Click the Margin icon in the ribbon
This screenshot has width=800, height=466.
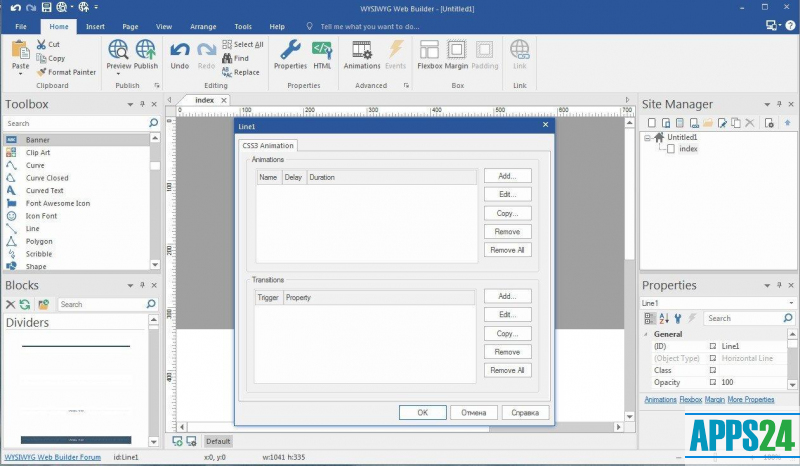click(x=456, y=53)
